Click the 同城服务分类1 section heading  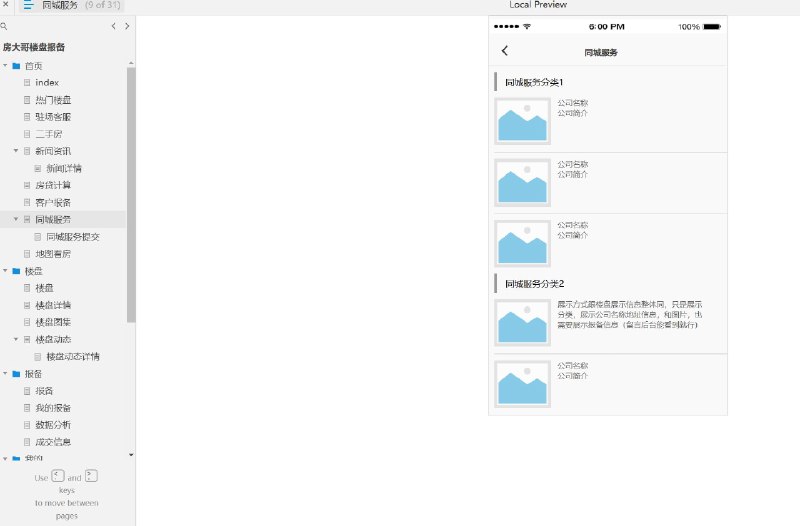click(534, 82)
